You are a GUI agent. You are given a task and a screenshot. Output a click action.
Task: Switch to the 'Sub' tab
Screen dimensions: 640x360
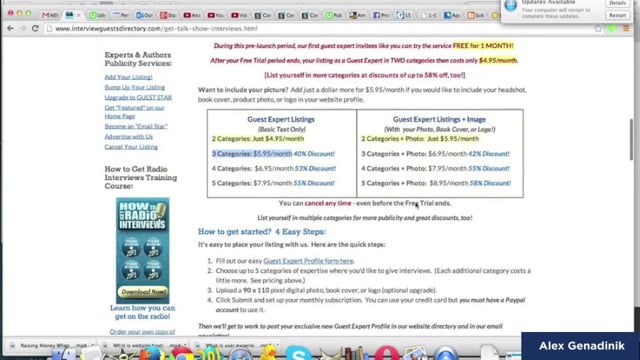pyautogui.click(x=476, y=15)
